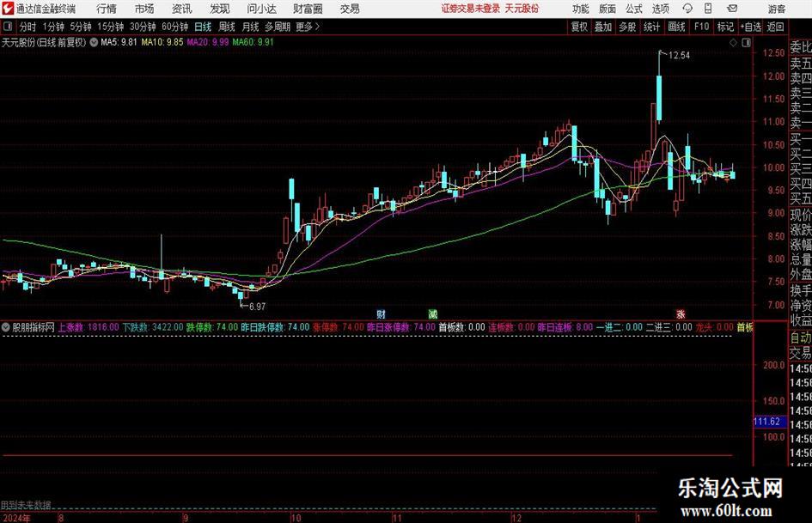The height and width of the screenshot is (523, 812).
Task: Open the F10 company info button
Action: [701, 27]
